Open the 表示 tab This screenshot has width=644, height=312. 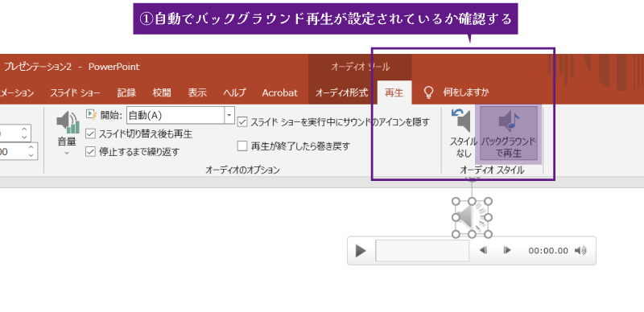197,92
